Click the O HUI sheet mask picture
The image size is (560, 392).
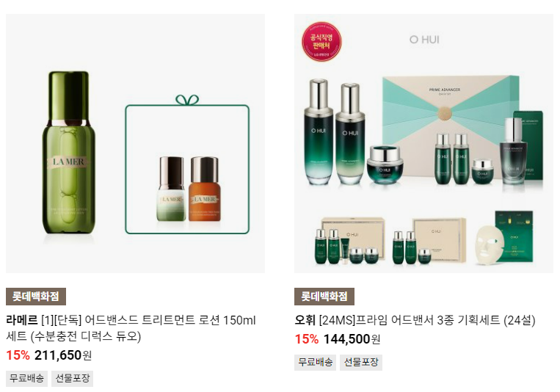coord(504,238)
